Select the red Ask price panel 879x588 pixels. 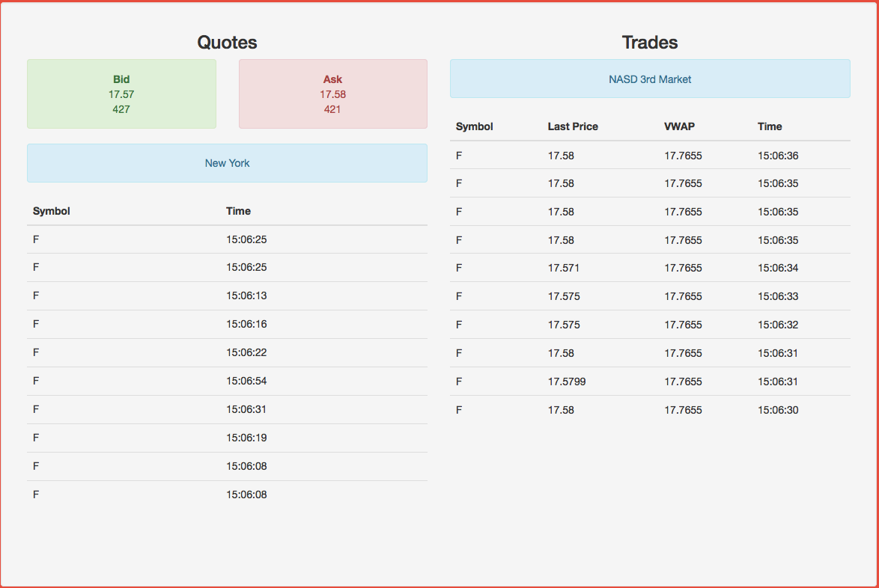(333, 94)
